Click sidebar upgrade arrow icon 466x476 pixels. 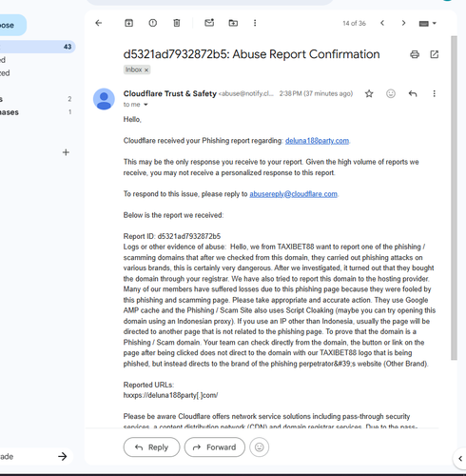63,456
